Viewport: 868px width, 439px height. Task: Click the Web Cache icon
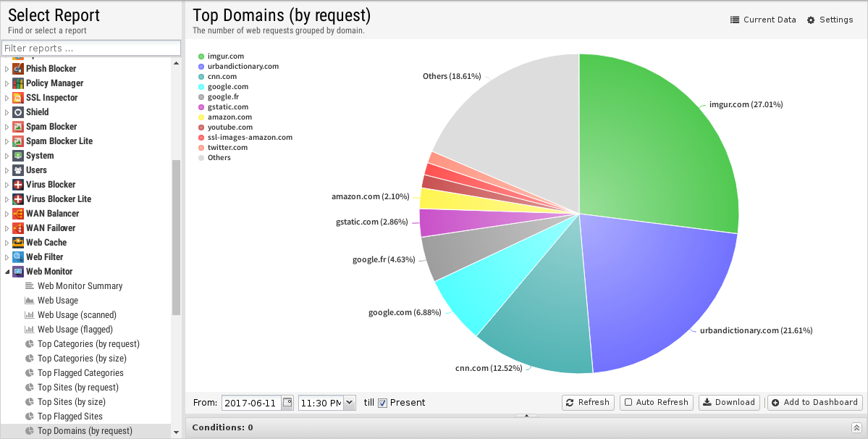tap(18, 243)
